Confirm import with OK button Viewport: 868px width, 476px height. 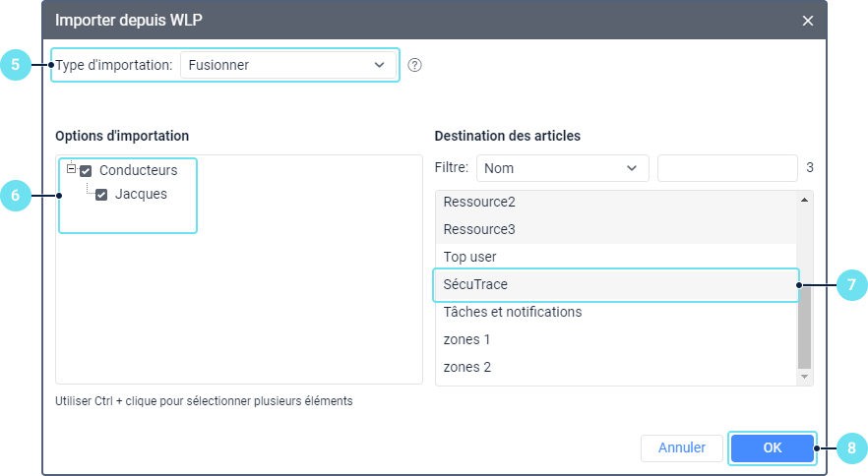(x=773, y=447)
